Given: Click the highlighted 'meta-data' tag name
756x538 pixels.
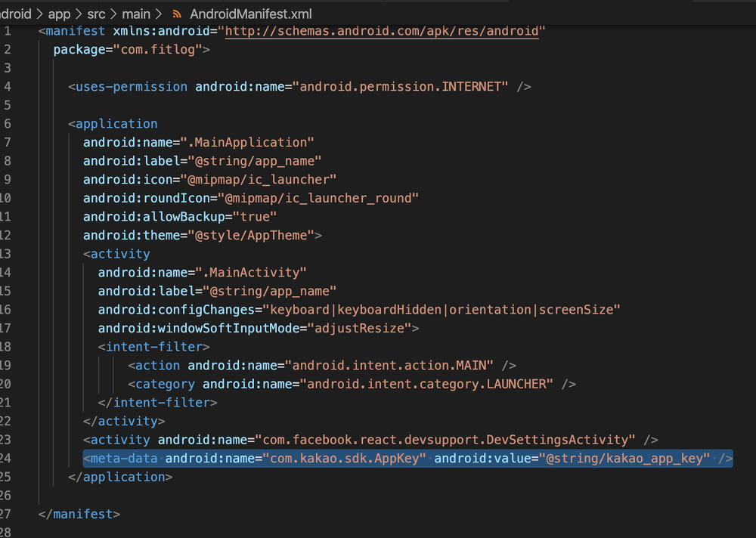Looking at the screenshot, I should pos(124,459).
